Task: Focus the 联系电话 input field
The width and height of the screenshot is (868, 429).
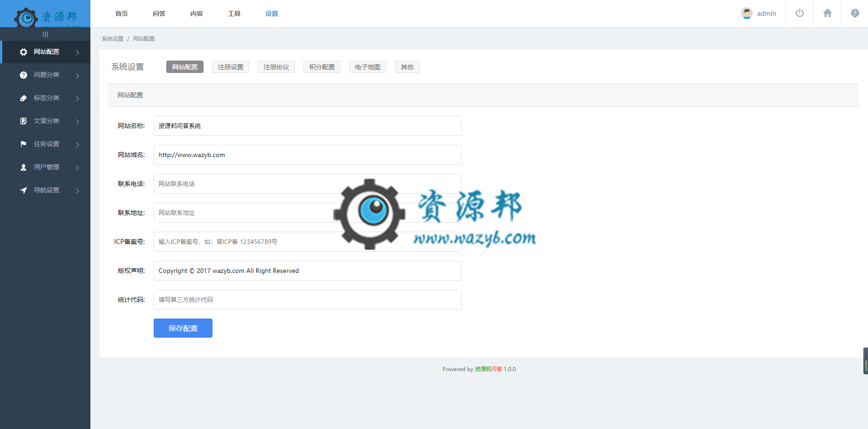Action: pyautogui.click(x=308, y=184)
